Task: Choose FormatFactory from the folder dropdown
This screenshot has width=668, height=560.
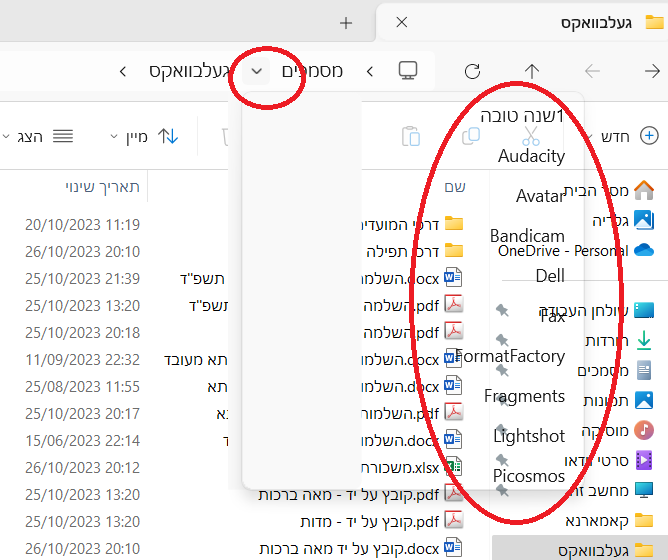Action: (x=510, y=356)
